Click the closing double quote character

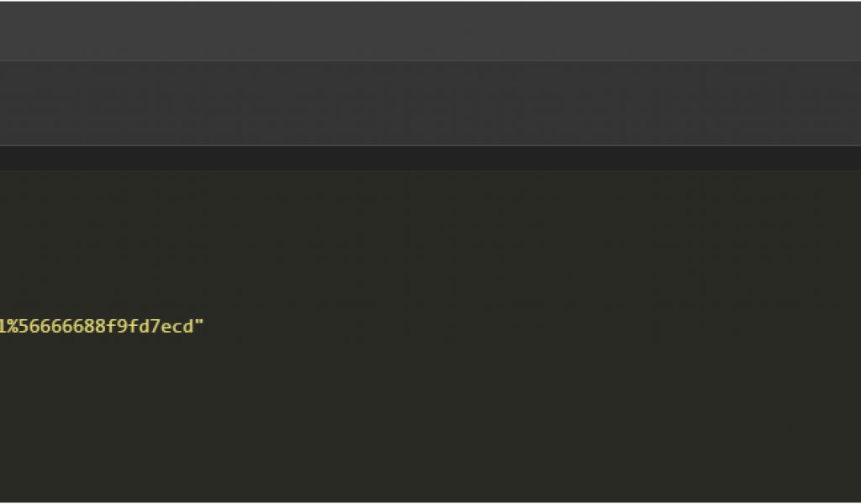coord(199,326)
